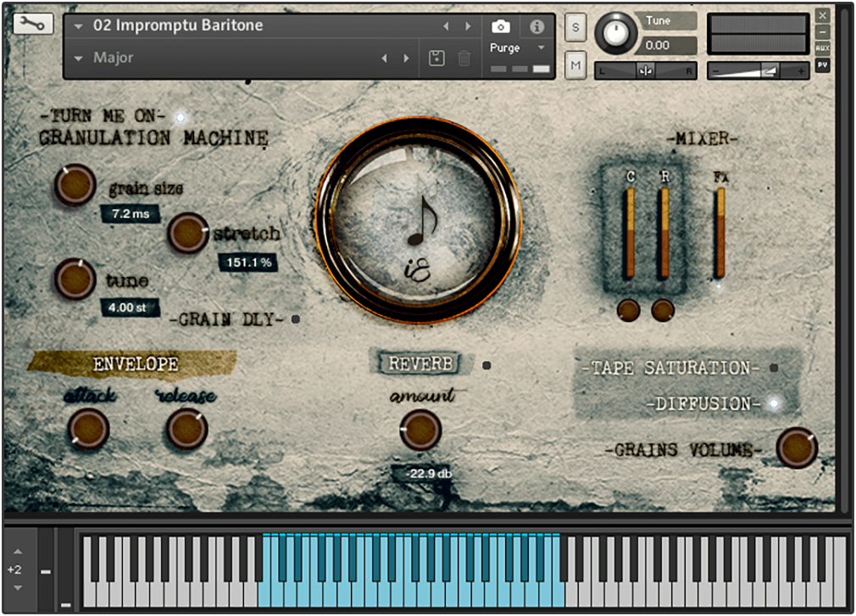Click the save snapshot floppy icon

(436, 58)
